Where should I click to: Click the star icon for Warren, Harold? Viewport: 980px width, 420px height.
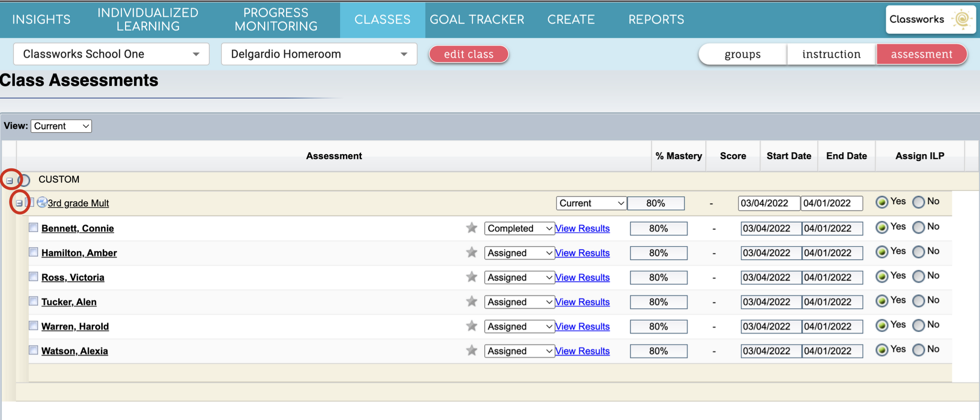click(471, 326)
